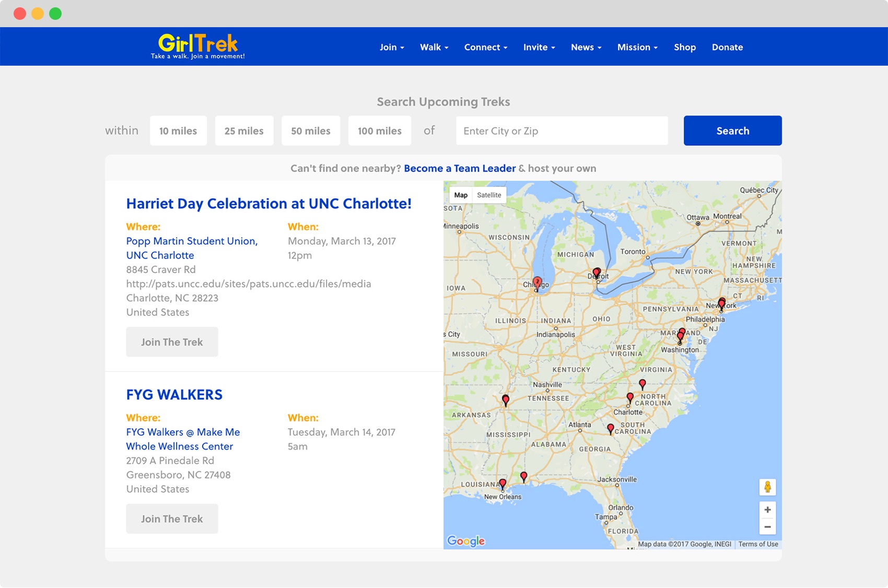The height and width of the screenshot is (588, 888).
Task: Click the Enter City or Zip field
Action: (x=562, y=131)
